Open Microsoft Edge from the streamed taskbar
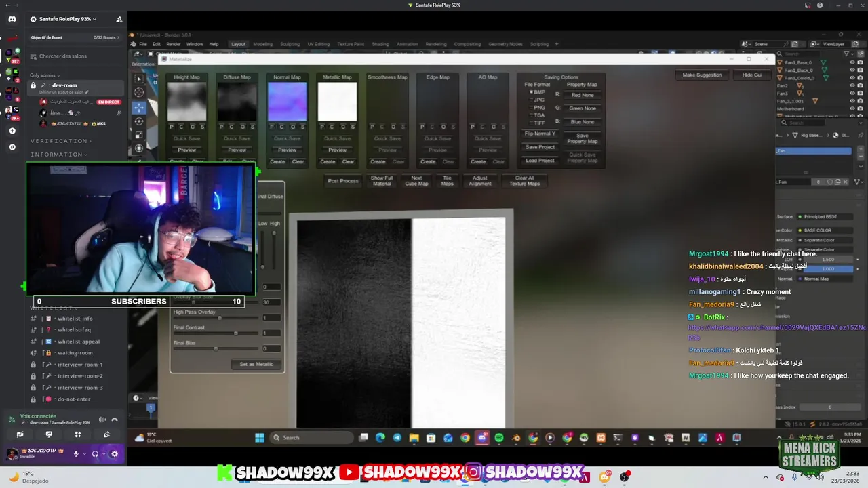 pyautogui.click(x=380, y=438)
